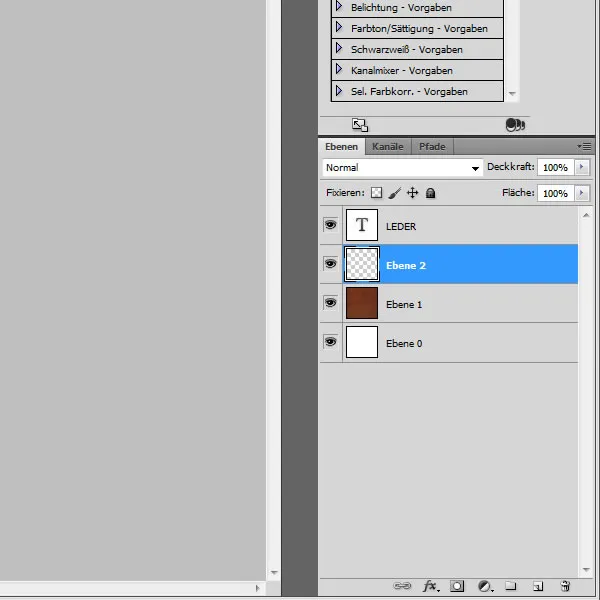
Task: Hide the LEDER text layer
Action: [x=330, y=226]
